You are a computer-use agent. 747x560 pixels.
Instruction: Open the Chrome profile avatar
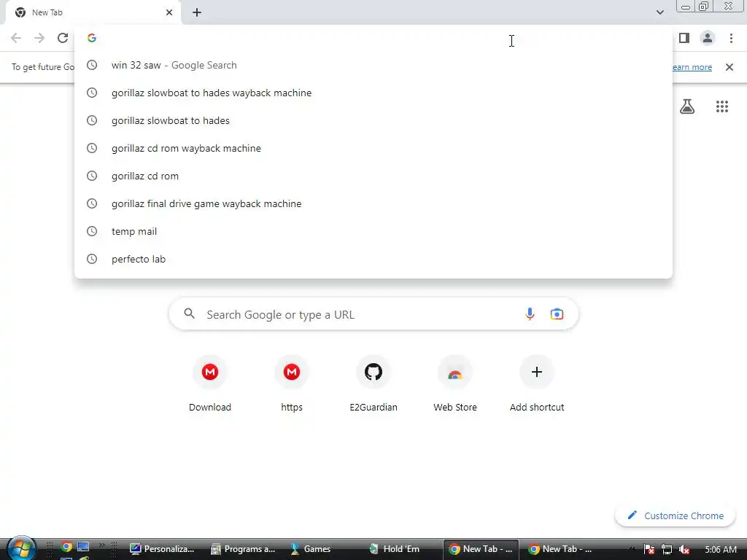pyautogui.click(x=708, y=38)
